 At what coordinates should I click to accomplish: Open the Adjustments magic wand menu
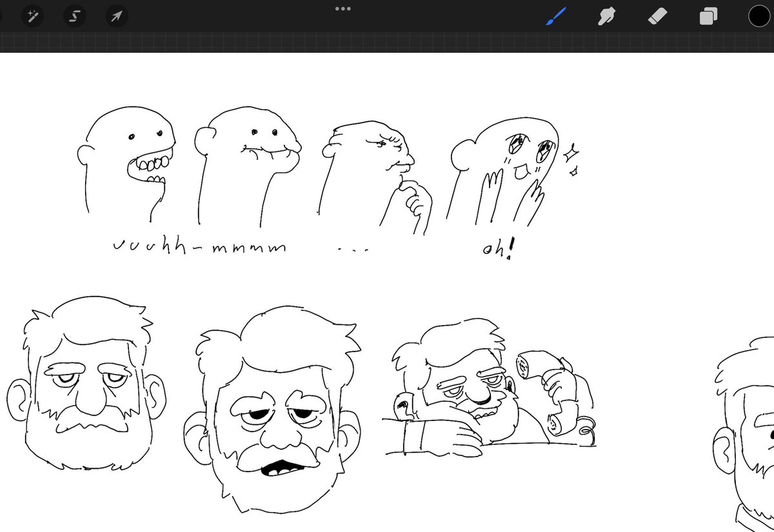point(32,16)
